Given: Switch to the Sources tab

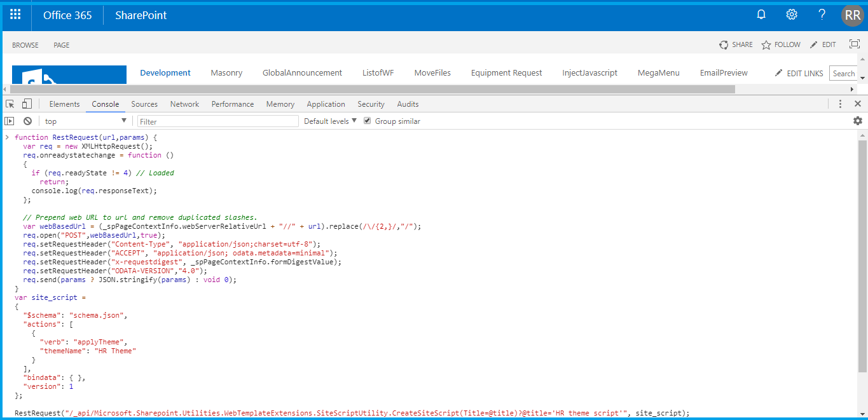Looking at the screenshot, I should 144,104.
